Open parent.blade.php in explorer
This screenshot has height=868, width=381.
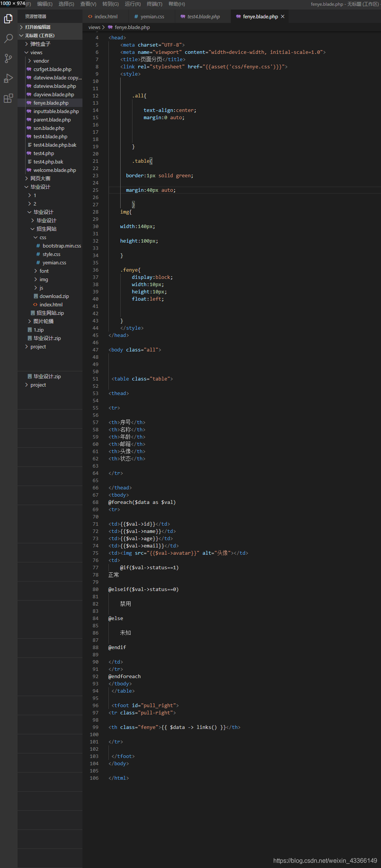tap(50, 120)
